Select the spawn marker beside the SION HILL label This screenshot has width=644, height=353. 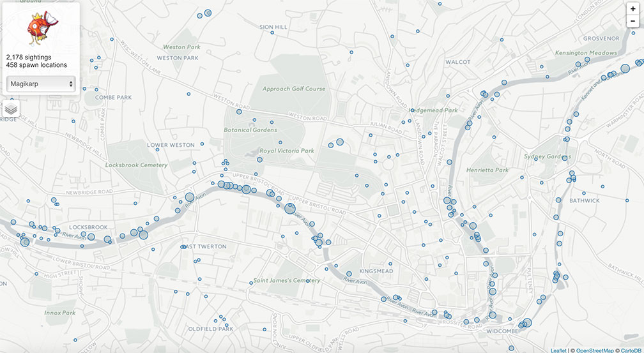272,33
